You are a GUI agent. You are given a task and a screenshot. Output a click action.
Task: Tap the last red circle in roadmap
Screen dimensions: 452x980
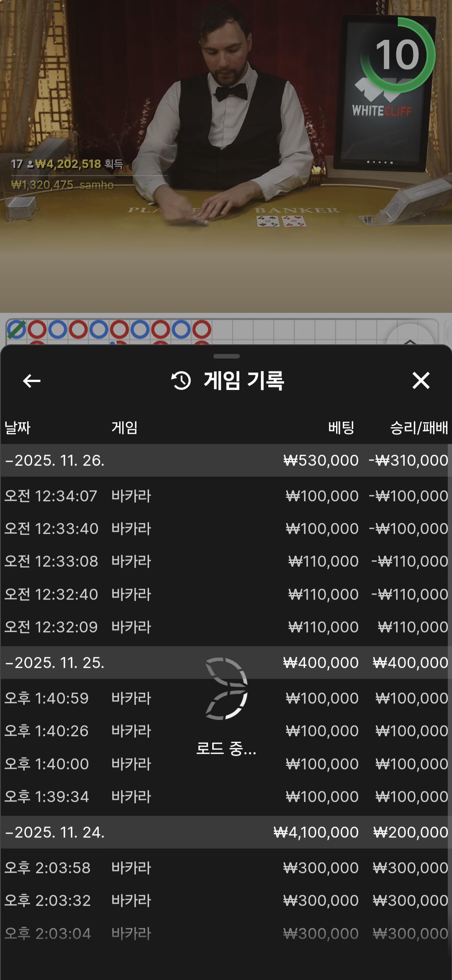tap(202, 330)
